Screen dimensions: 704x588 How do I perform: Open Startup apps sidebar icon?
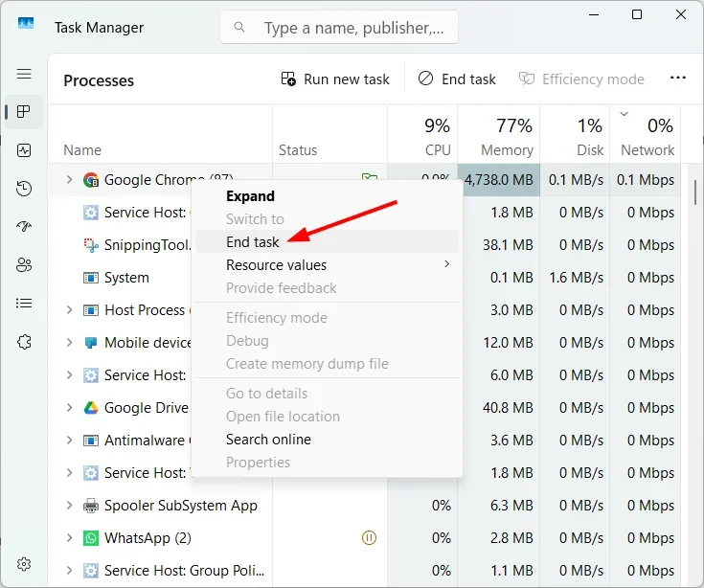(x=24, y=227)
